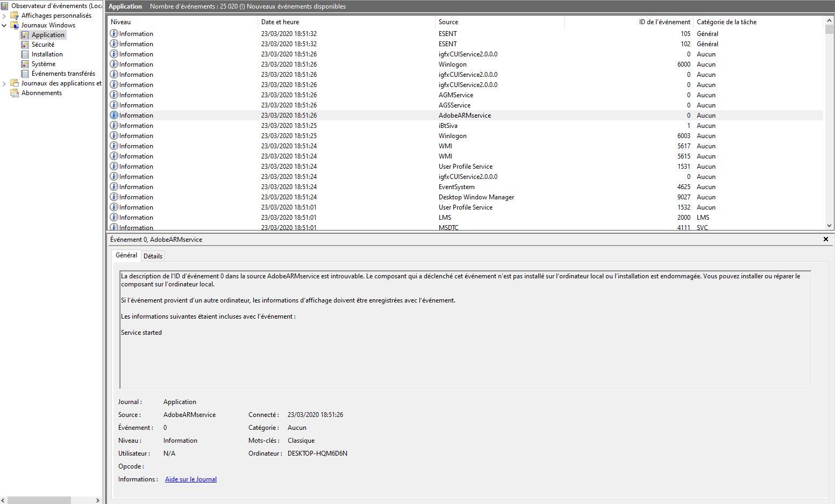Click the Utilisateur value 'N/A'
This screenshot has width=835, height=504.
point(169,453)
